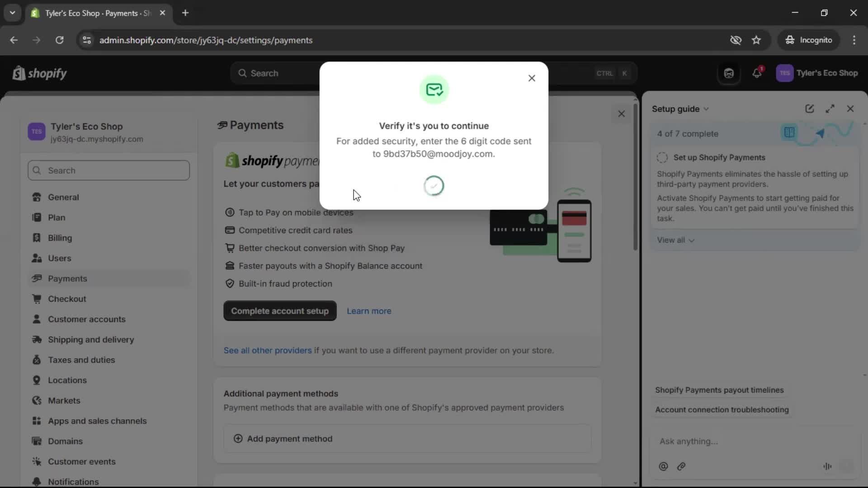Click the mention @ icon

(x=663, y=466)
